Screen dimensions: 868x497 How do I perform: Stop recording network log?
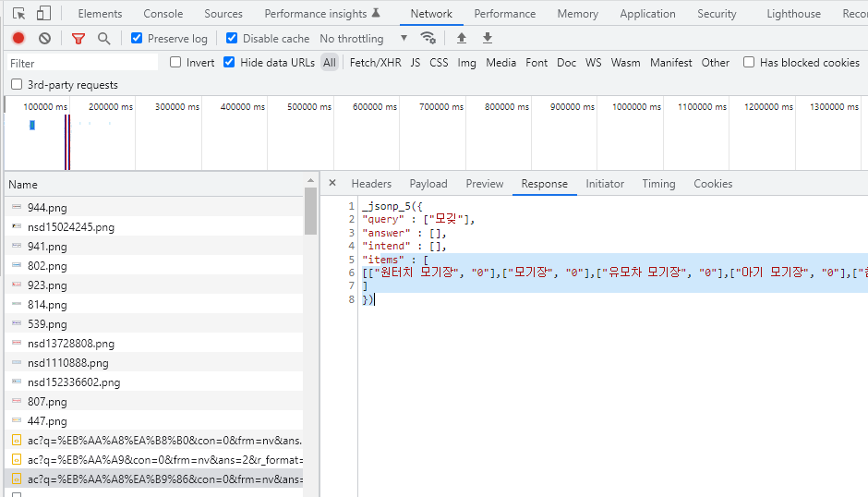(x=18, y=38)
